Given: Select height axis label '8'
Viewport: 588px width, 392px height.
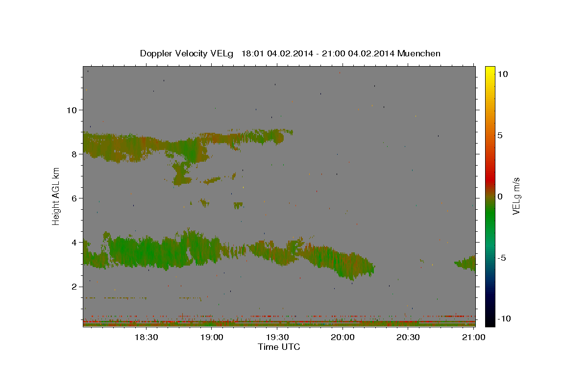Looking at the screenshot, I should (x=74, y=154).
